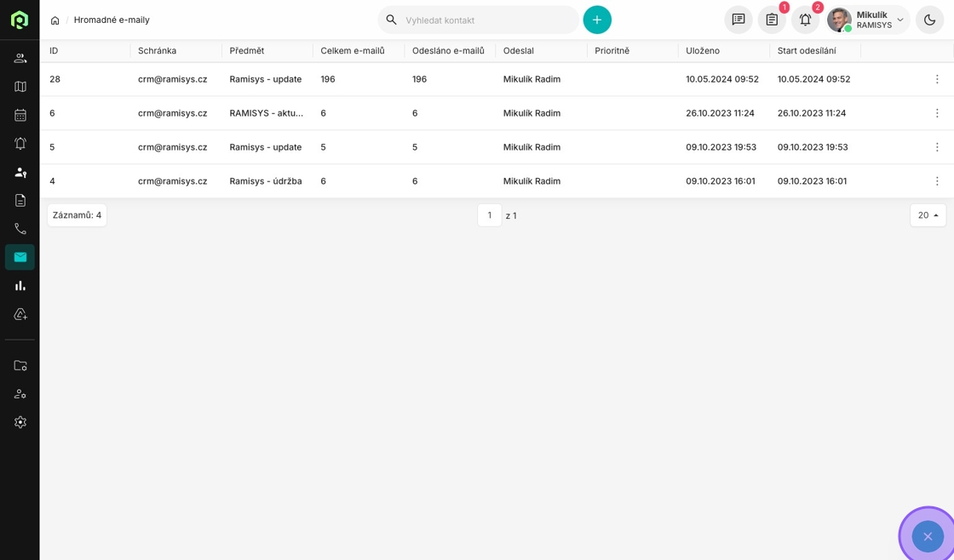This screenshot has width=954, height=560.
Task: Click Mikulík Radim in row ID 6
Action: (532, 113)
